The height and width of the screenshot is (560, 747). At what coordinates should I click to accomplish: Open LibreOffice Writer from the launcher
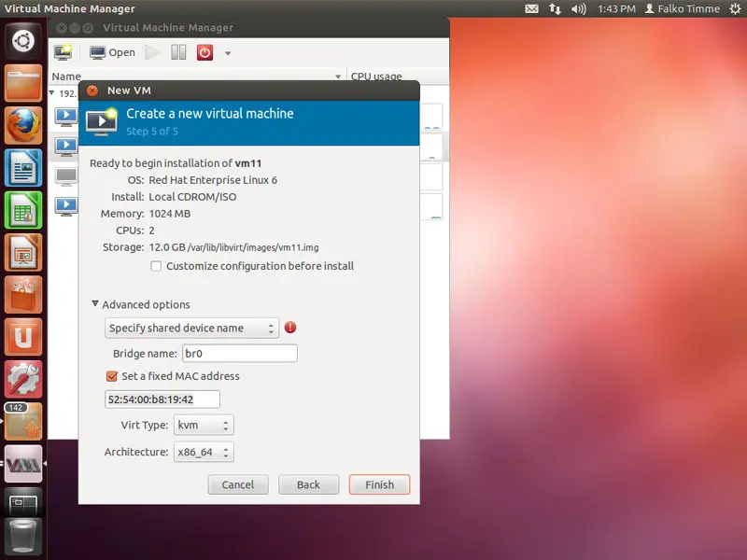pos(22,168)
